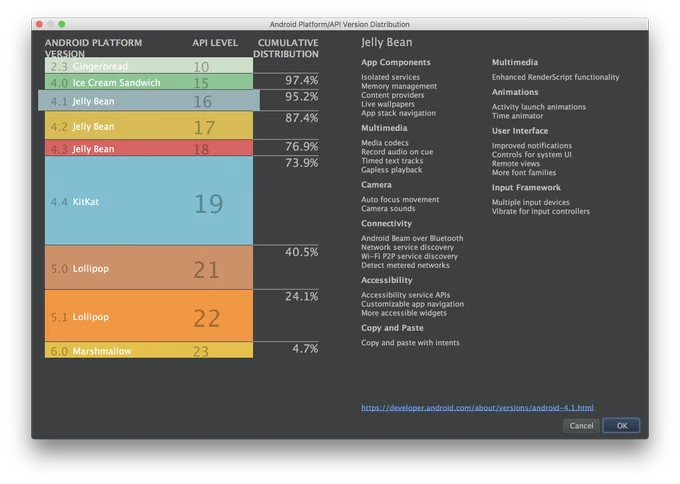Click the Customizable app navigation text

point(412,304)
